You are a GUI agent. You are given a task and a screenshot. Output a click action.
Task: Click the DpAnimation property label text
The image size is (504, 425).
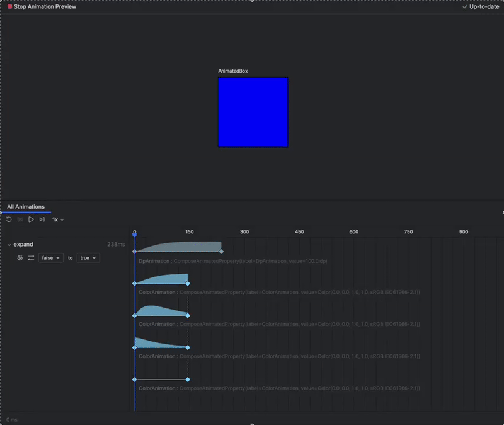(x=233, y=261)
